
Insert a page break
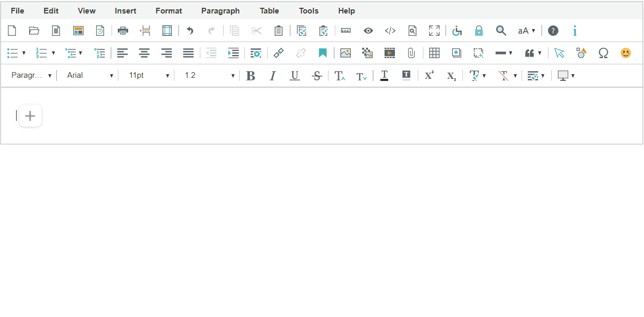(x=145, y=31)
